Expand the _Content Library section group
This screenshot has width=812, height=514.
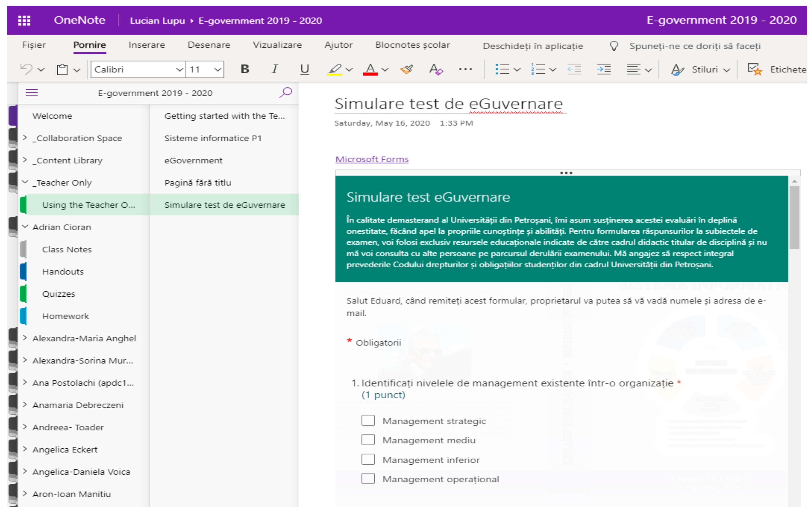coord(25,160)
